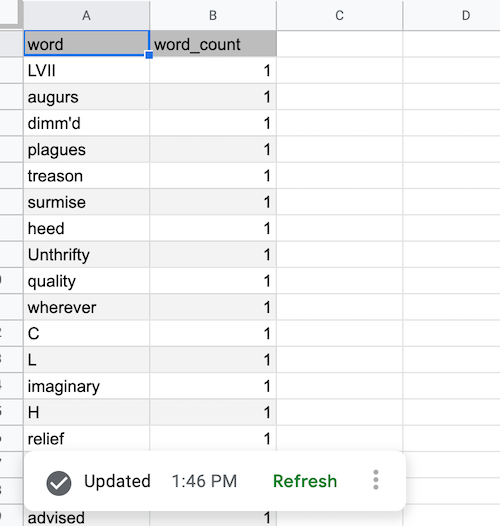This screenshot has width=500, height=526.
Task: Click the select-all corner box
Action: point(10,13)
